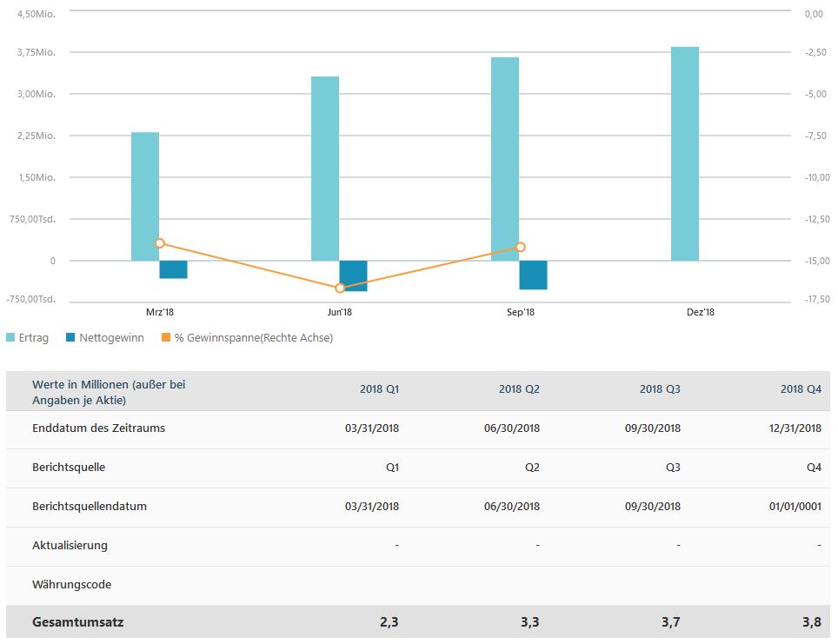This screenshot has height=644, width=838.
Task: Click the Ertrag bar for Jun'18
Action: [325, 169]
